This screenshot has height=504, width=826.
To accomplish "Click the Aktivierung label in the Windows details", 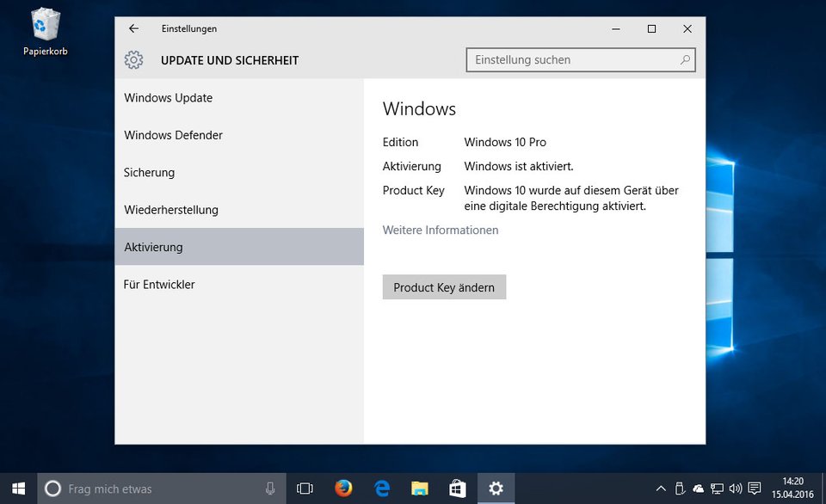I will pos(412,166).
